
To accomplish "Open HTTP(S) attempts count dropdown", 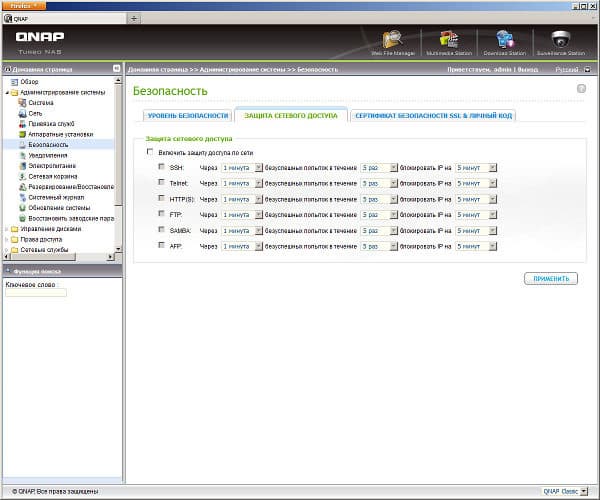I will [379, 199].
